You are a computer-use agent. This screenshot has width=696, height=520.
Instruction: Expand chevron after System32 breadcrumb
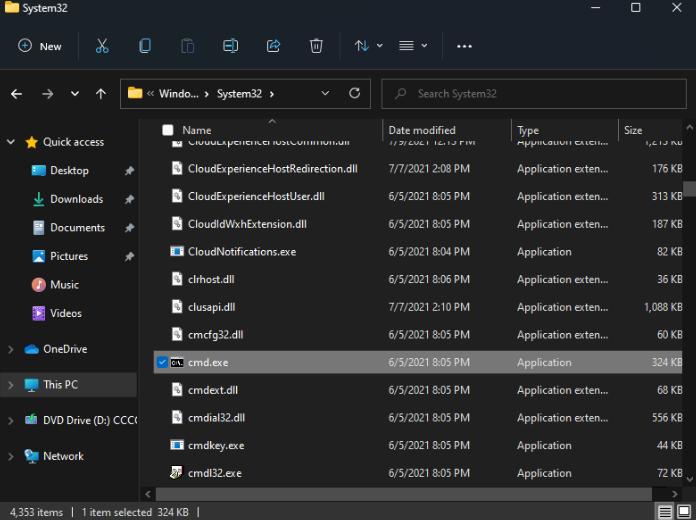[x=272, y=94]
